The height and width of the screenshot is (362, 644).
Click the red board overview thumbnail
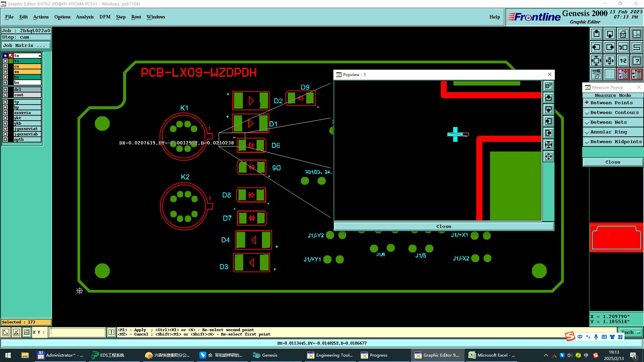pos(616,238)
